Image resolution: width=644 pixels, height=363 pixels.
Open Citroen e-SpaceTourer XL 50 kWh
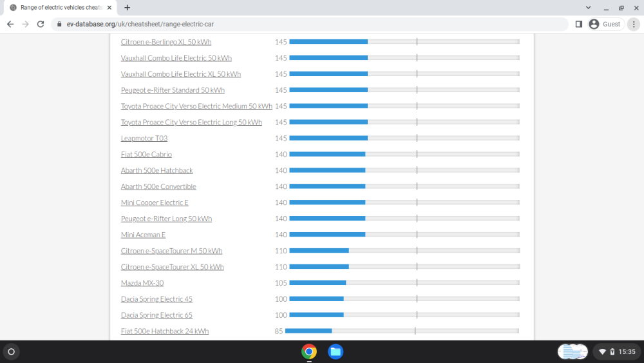(172, 267)
